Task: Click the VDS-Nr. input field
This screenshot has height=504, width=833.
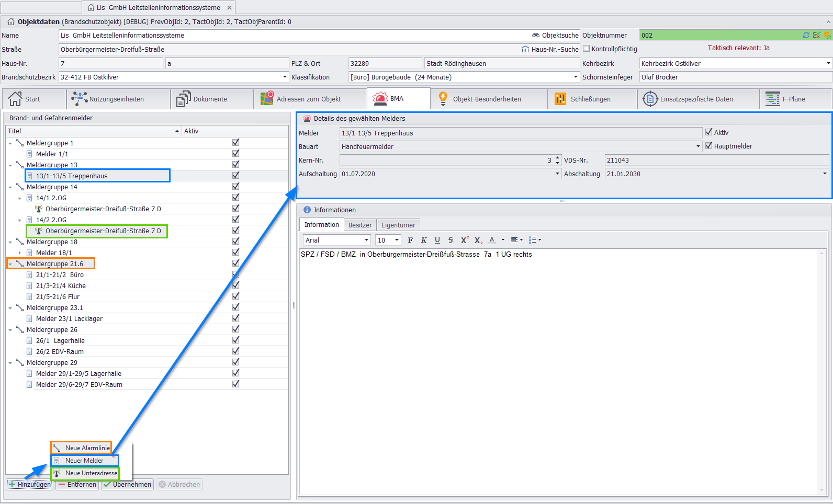Action: pyautogui.click(x=716, y=160)
